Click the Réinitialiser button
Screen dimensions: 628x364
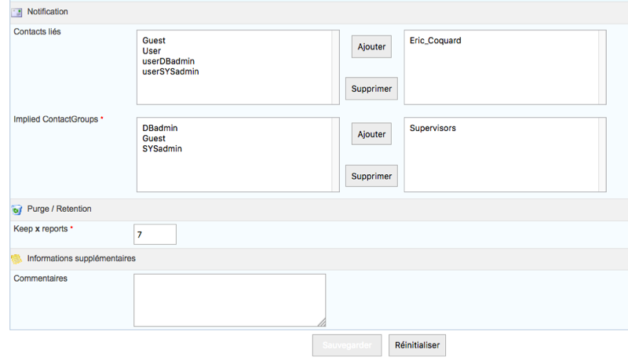417,345
